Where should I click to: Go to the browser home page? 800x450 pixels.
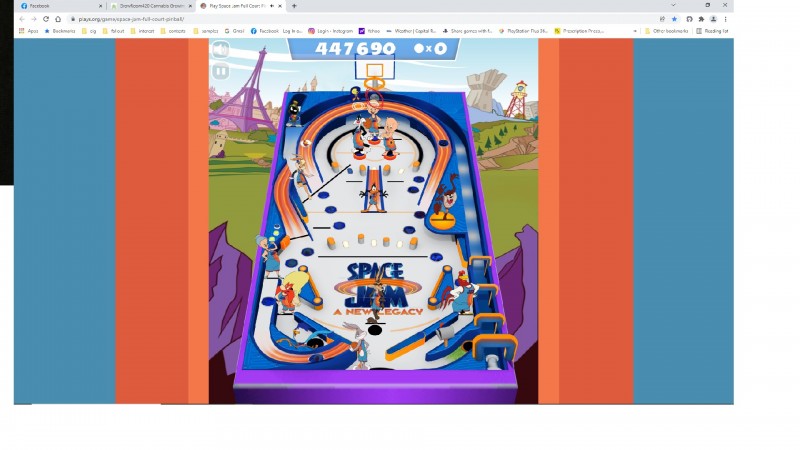pos(57,19)
